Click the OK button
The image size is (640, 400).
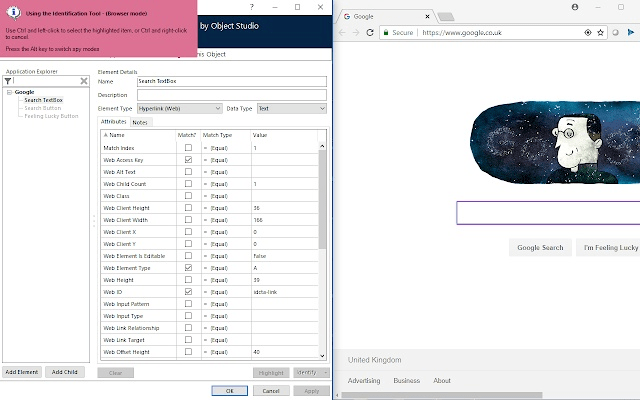click(x=229, y=391)
